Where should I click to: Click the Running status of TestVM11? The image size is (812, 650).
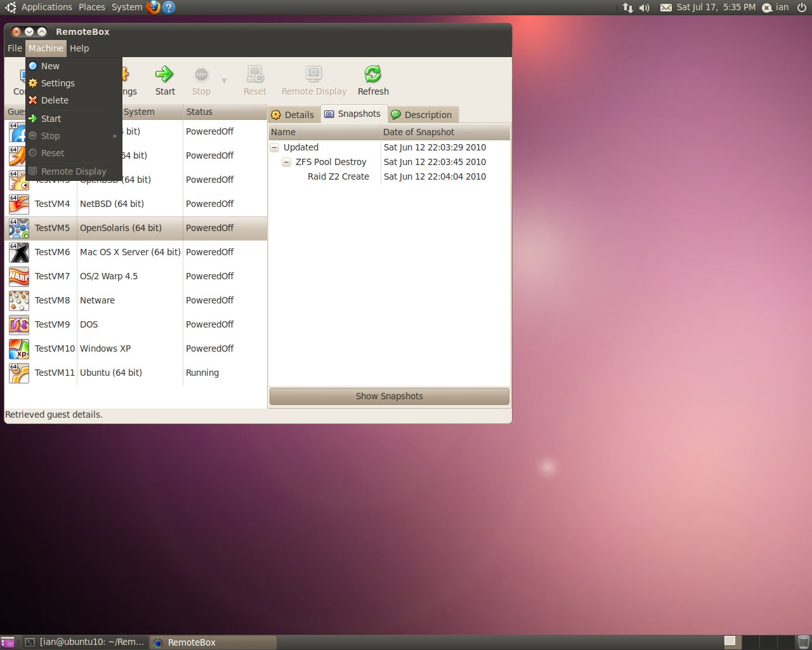click(202, 373)
